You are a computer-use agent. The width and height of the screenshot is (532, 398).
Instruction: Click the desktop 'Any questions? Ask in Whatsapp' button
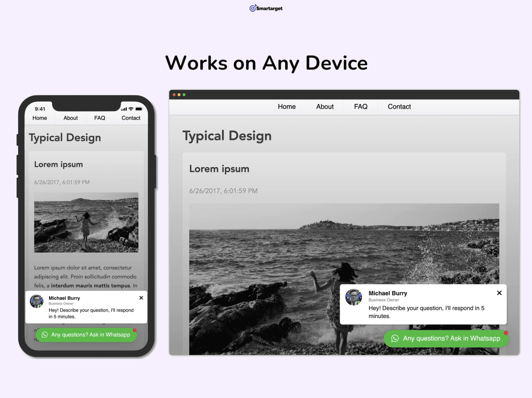coord(446,339)
